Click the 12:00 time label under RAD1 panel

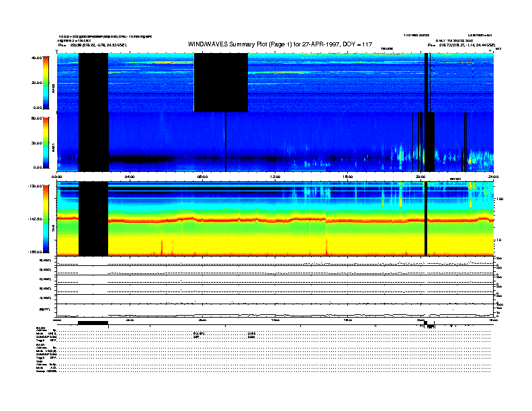pos(275,177)
